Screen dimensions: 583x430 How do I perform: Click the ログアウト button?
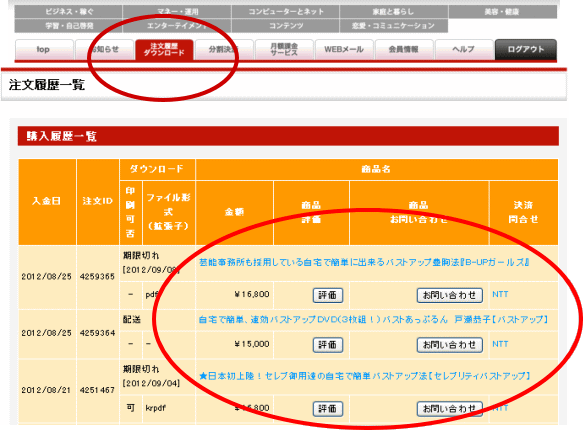click(526, 49)
